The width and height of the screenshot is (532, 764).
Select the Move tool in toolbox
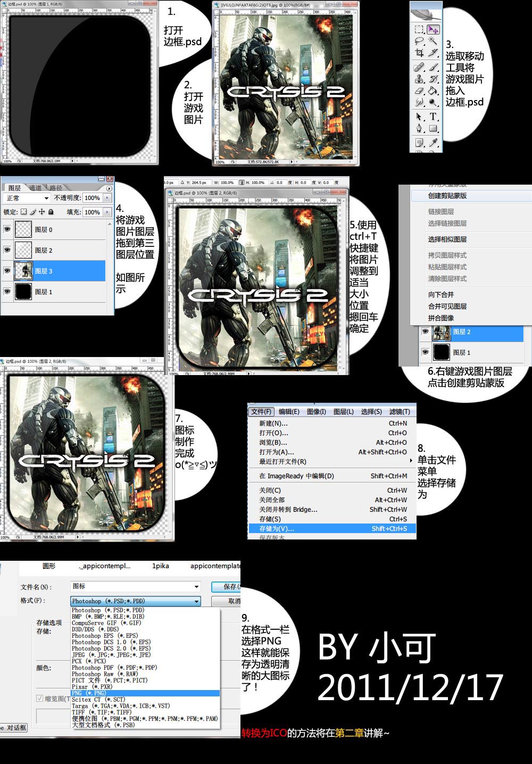coord(433,29)
